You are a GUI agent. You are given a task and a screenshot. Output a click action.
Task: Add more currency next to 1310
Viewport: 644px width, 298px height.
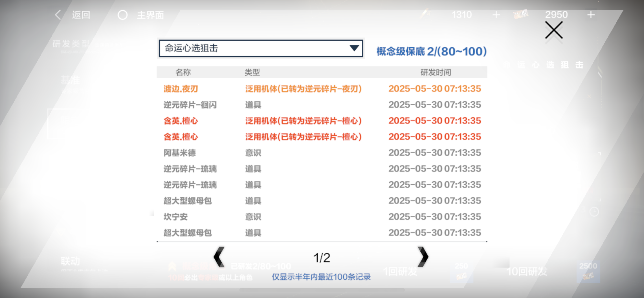[x=496, y=15]
